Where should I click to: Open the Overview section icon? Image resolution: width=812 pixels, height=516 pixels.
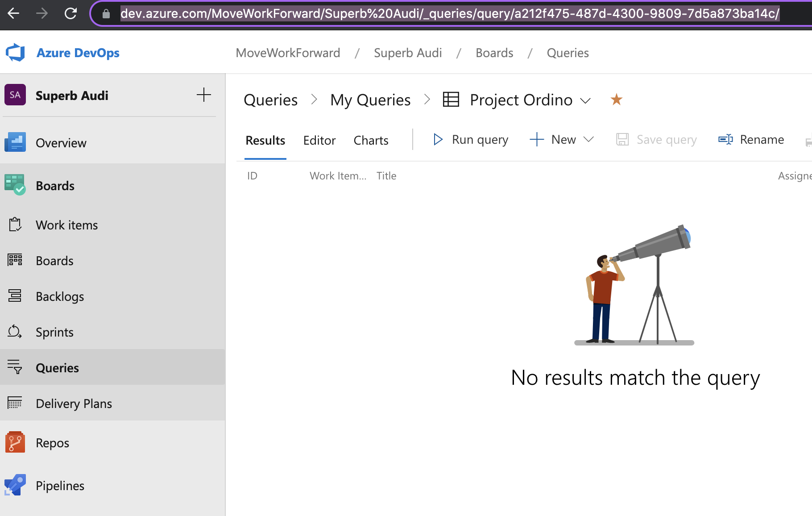(15, 143)
